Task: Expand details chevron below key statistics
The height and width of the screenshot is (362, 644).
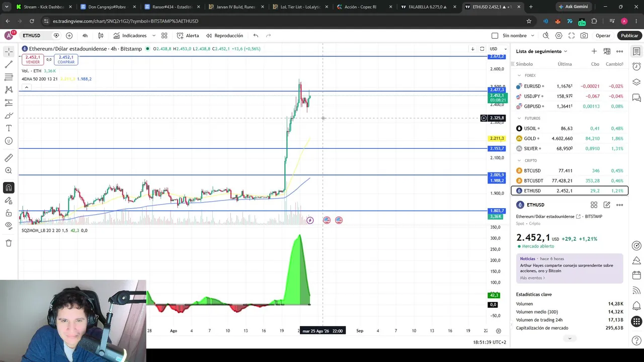Action: [570, 338]
